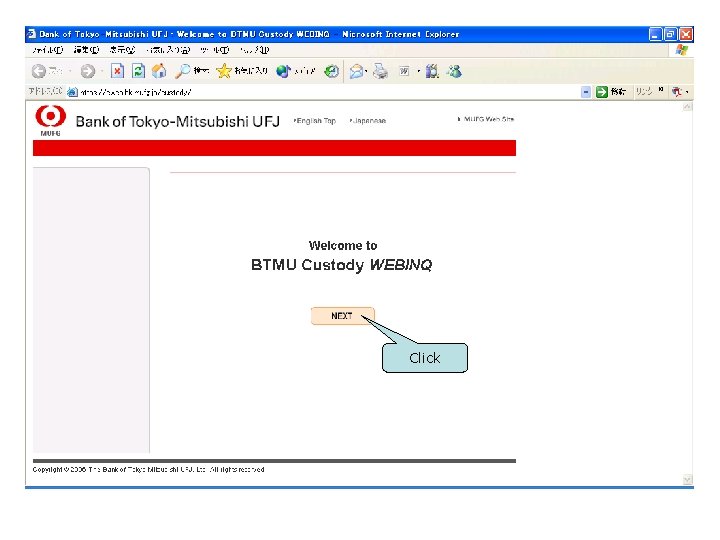
Task: Click the green Go arrow button
Action: tap(602, 92)
